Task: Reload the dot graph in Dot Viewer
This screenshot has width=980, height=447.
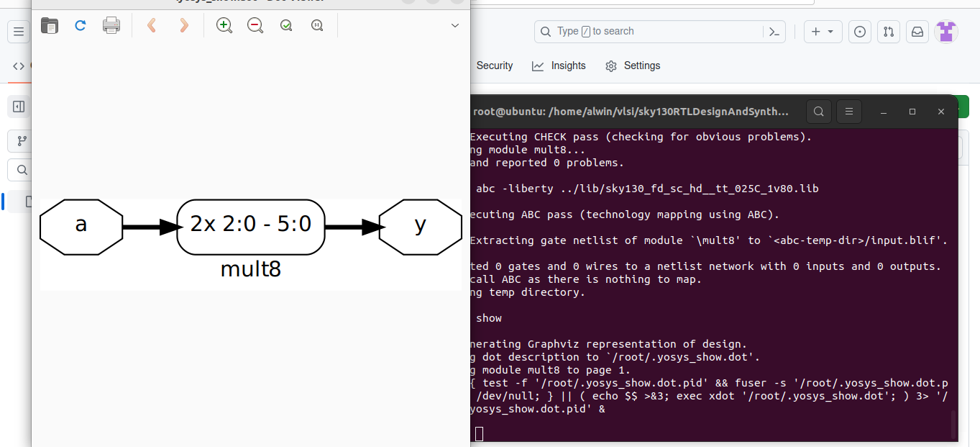Action: coord(80,24)
